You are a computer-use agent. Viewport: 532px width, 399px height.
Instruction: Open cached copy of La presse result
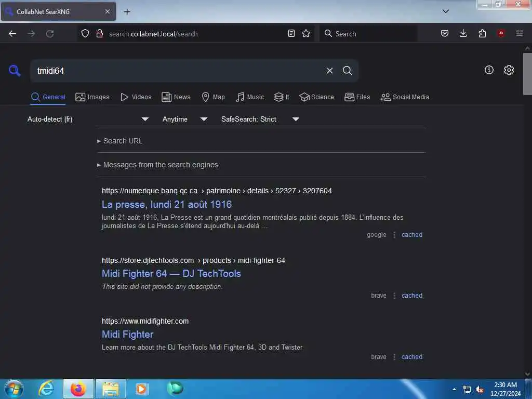coord(412,235)
